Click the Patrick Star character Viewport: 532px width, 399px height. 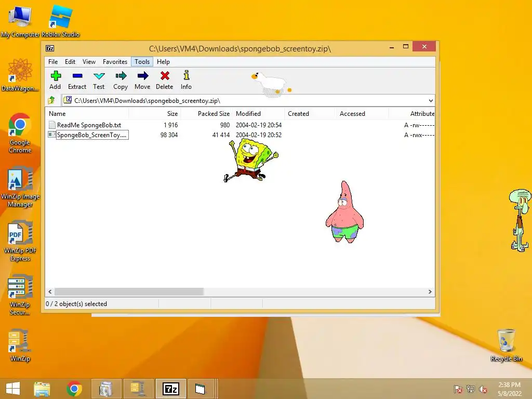tap(344, 212)
